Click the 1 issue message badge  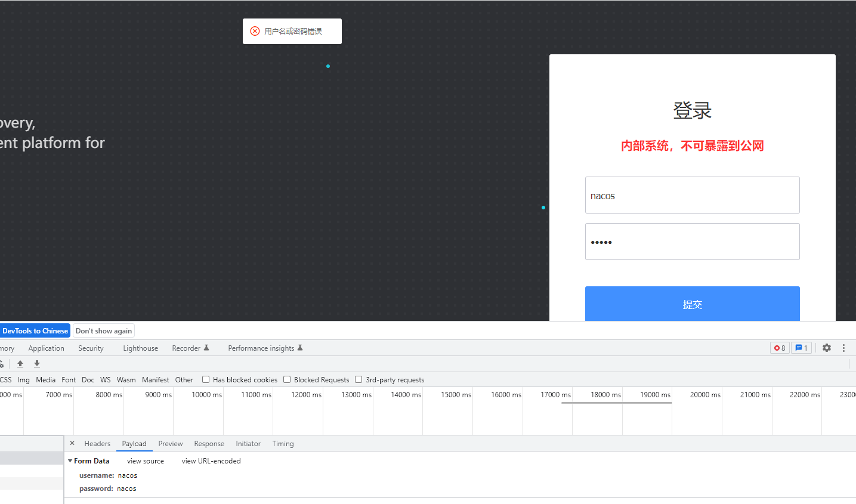point(801,348)
